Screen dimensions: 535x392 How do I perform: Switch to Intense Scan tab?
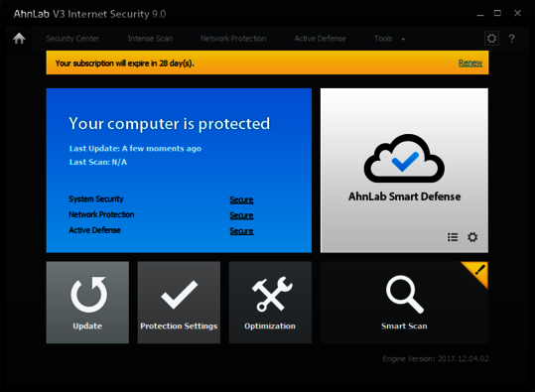(150, 39)
